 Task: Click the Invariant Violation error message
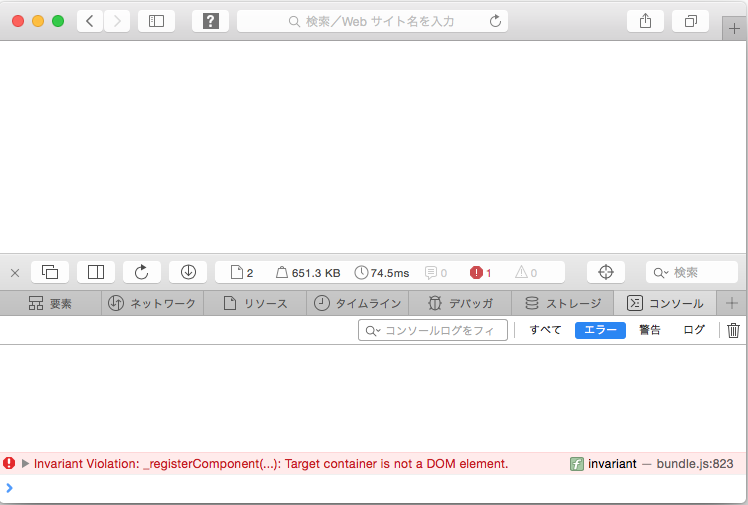[271, 464]
